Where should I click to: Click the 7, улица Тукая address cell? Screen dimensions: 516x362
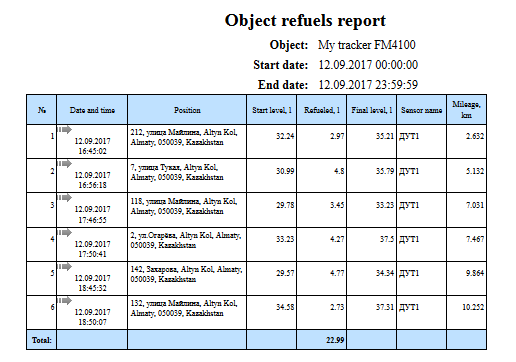tap(187, 176)
